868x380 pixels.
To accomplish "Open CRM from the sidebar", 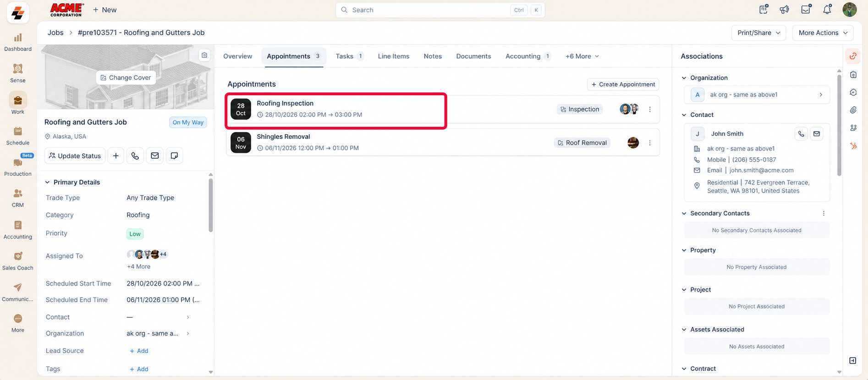I will (18, 198).
